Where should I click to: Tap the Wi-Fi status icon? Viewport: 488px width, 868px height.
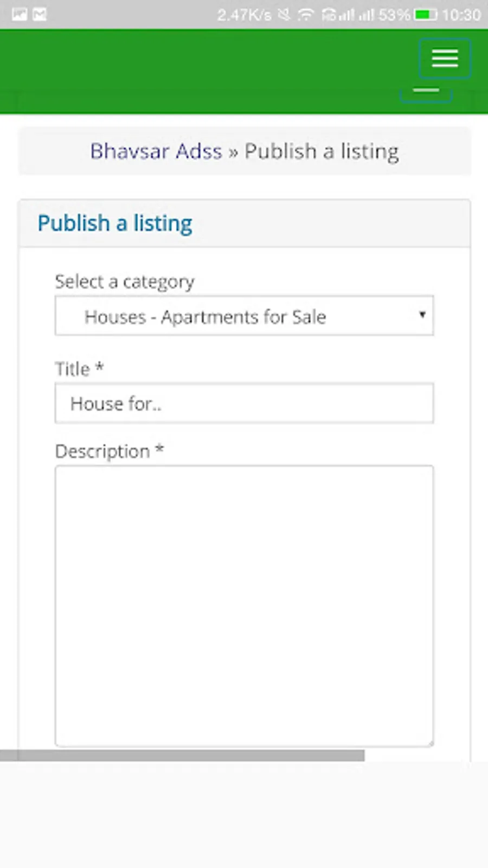[306, 15]
